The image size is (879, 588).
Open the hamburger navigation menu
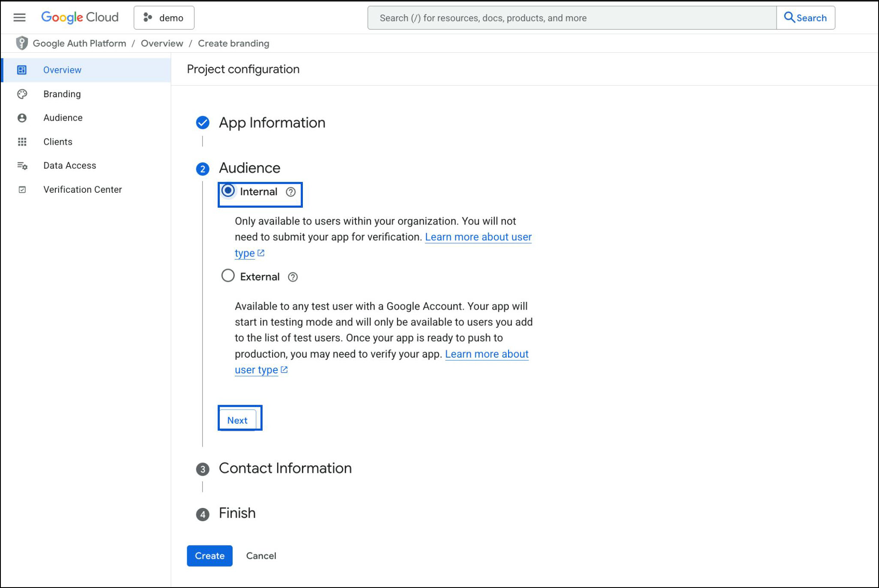(19, 18)
